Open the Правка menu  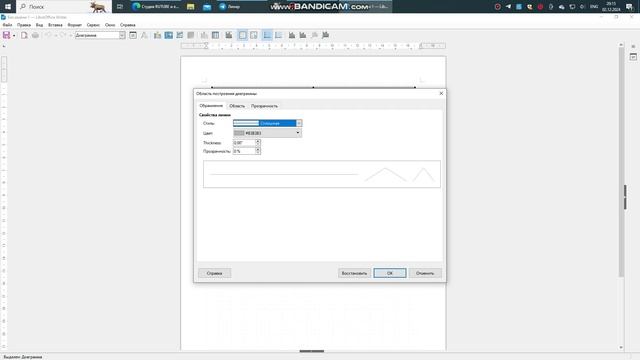coord(24,25)
